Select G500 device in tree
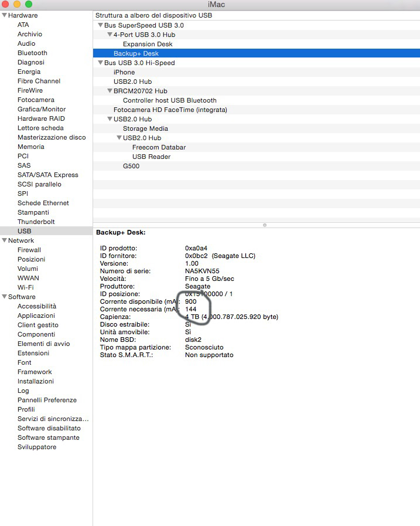 point(131,167)
